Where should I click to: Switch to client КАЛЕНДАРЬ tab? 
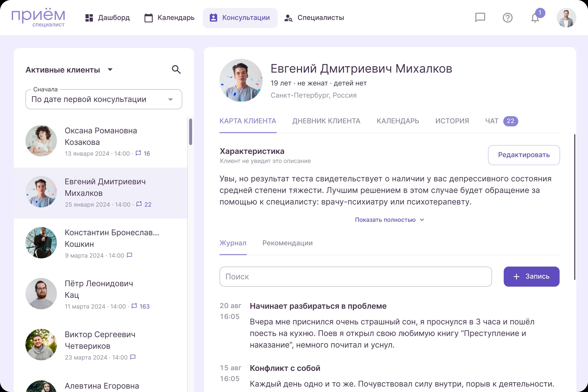[x=398, y=121]
